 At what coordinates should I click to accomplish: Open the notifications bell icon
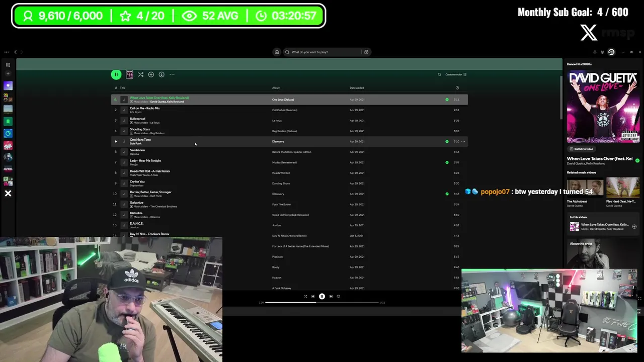pyautogui.click(x=595, y=52)
